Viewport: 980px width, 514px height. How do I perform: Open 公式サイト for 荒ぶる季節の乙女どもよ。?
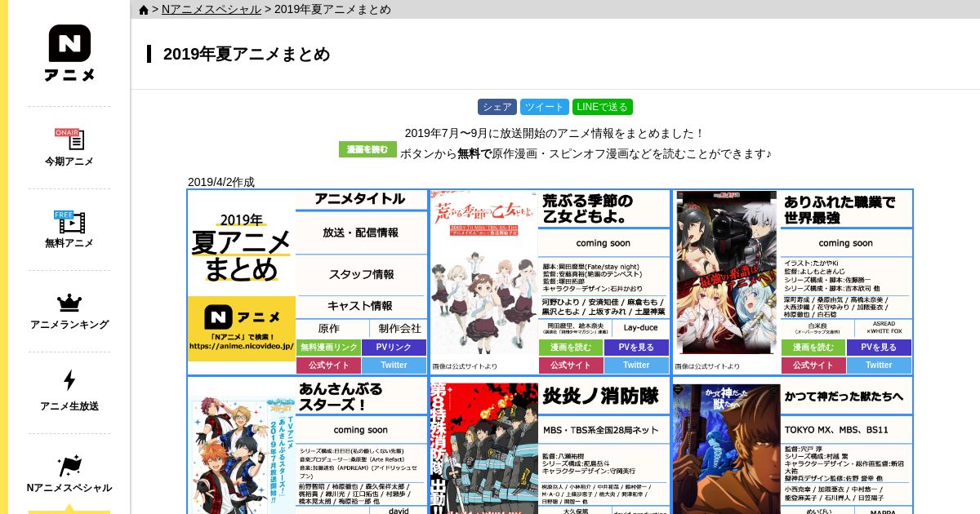[571, 366]
